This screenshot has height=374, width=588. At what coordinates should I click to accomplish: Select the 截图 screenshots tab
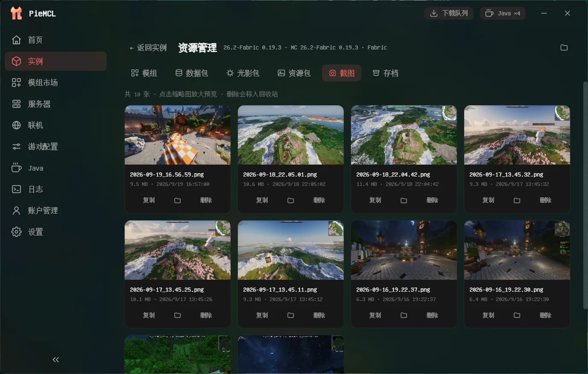tap(342, 73)
